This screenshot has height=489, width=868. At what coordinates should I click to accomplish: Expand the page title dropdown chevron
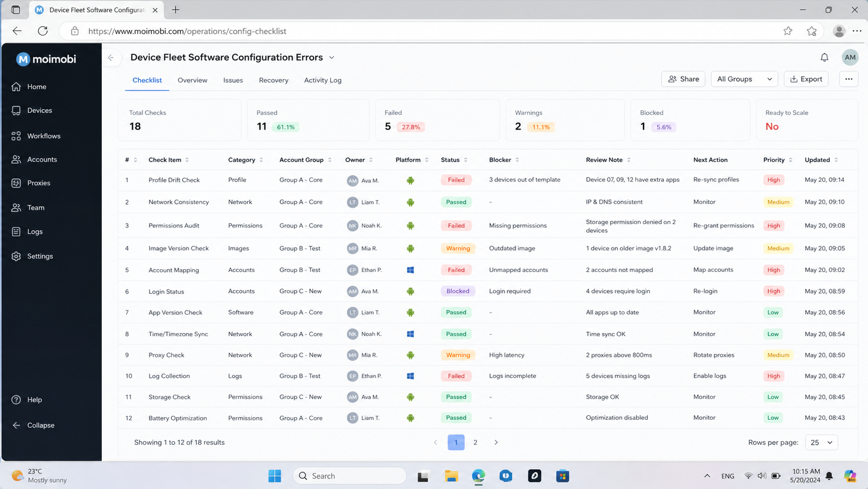(332, 58)
